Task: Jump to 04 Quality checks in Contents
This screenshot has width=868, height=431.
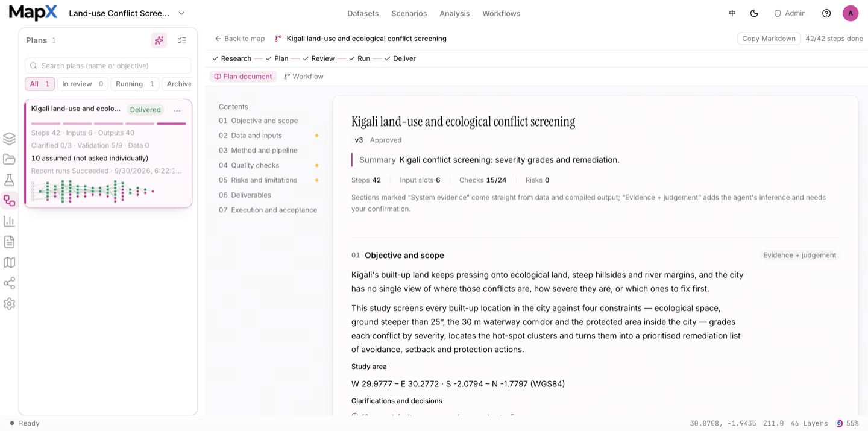Action: [x=249, y=165]
